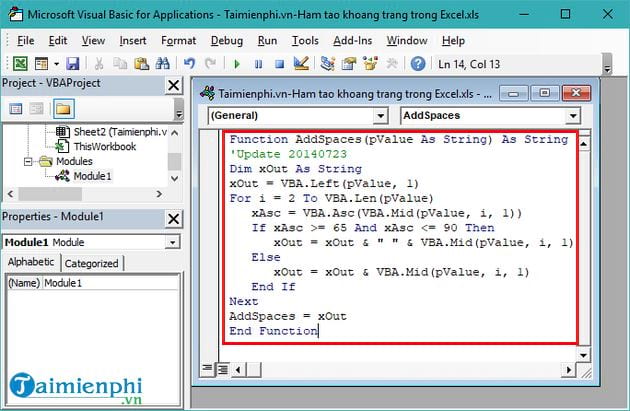This screenshot has width=630, height=411.
Task: Place cursor on 'AddSpaces = xOut' line
Action: point(288,317)
